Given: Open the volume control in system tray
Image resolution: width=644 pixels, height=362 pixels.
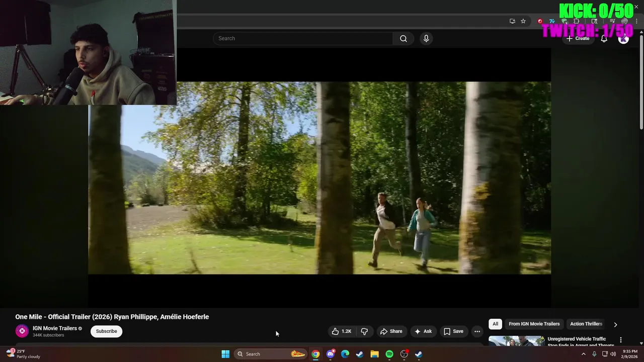Looking at the screenshot, I should (x=613, y=354).
